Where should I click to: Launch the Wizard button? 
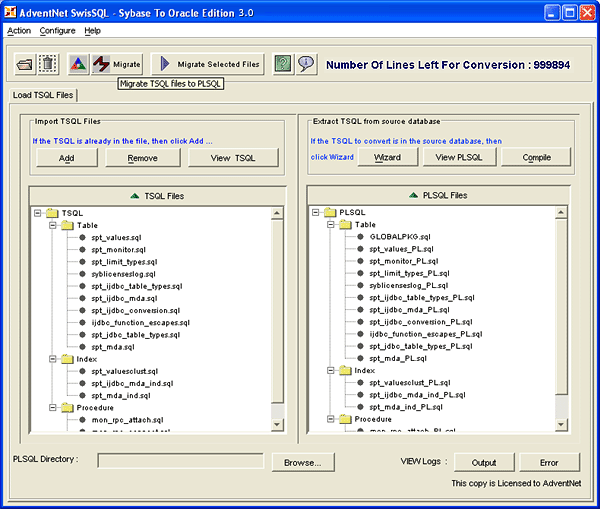pos(387,157)
